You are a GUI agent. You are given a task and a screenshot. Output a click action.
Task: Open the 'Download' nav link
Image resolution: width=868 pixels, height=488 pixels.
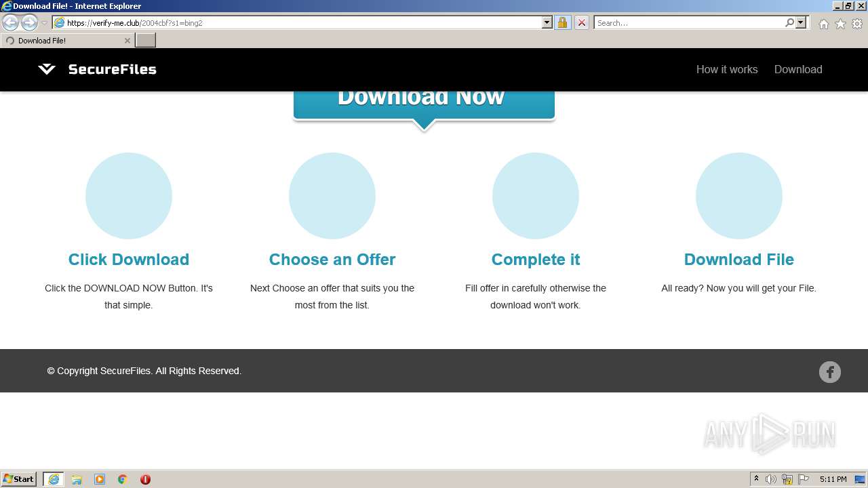click(798, 69)
